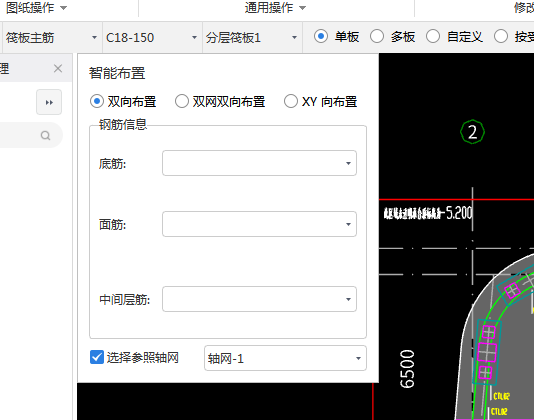Image resolution: width=534 pixels, height=420 pixels.
Task: Click the axis bubble labeled 2
Action: [472, 132]
